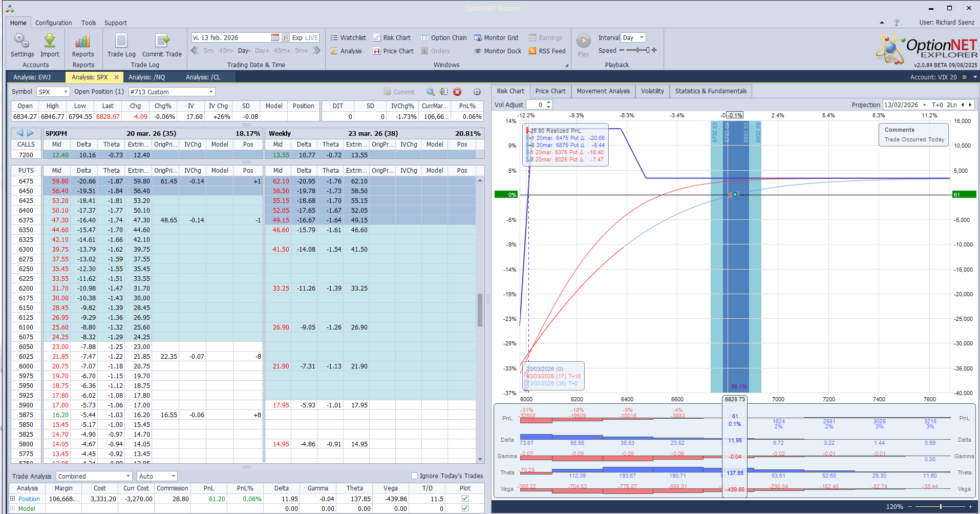Open the analysis panel gear settings
The image size is (980, 514).
(x=477, y=92)
